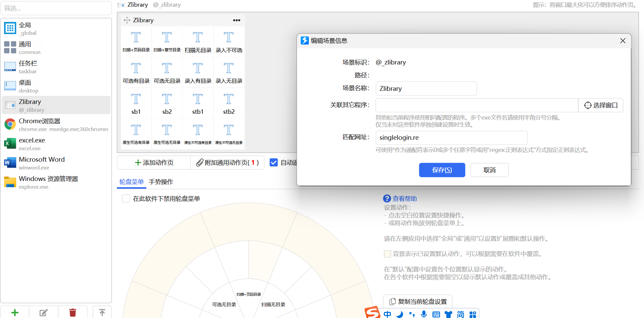Select the 通用 common scene icon

coord(10,48)
